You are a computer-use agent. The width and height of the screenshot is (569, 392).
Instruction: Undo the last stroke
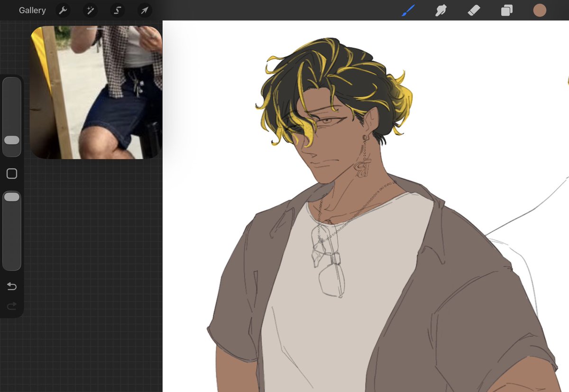12,286
